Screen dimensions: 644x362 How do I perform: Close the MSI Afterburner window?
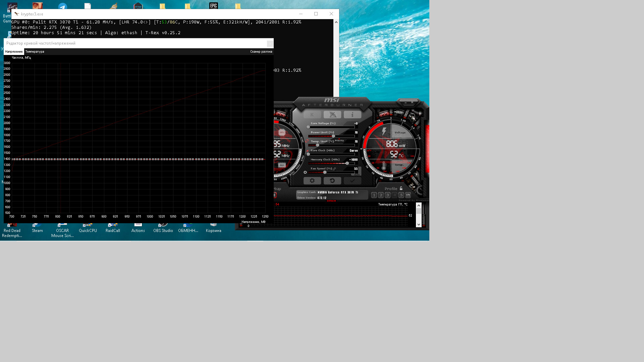412,102
